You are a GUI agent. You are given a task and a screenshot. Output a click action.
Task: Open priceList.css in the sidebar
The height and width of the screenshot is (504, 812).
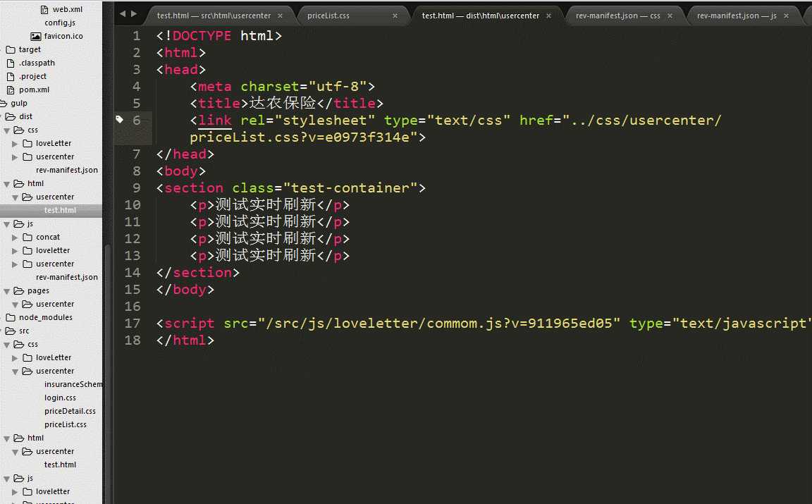pos(66,425)
